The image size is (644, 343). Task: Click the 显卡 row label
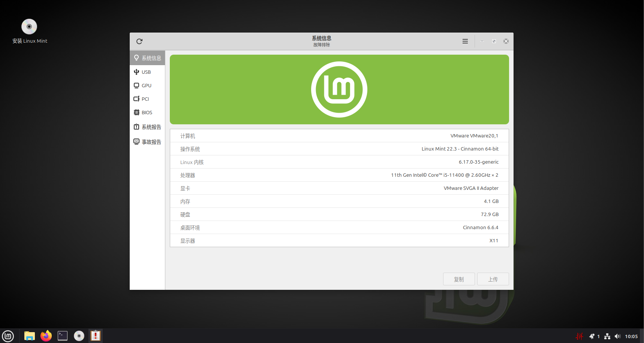tap(185, 188)
